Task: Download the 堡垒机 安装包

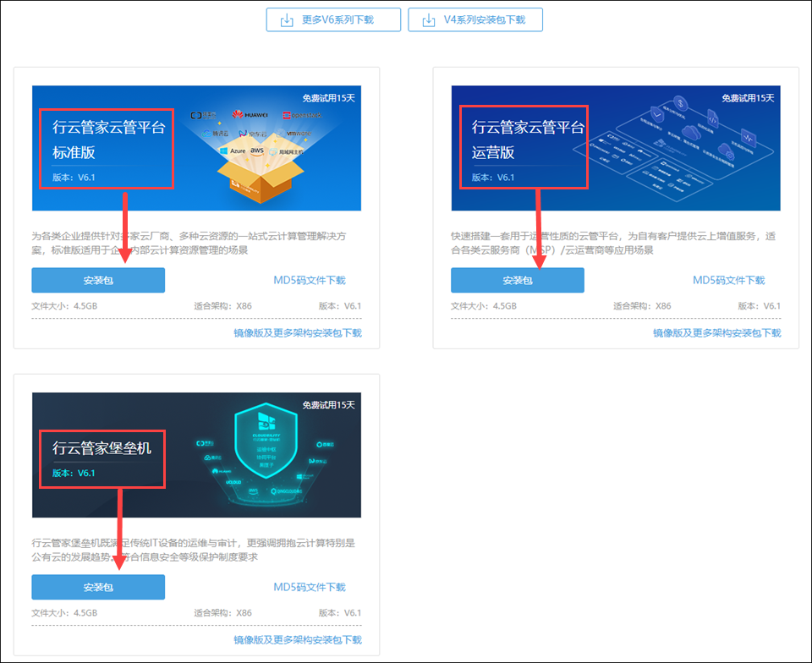Action: point(98,587)
